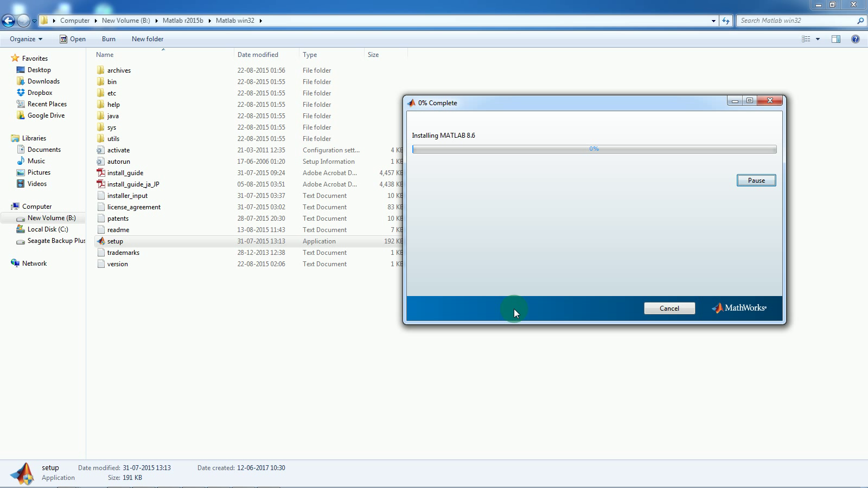
Task: Sort by Date modified column header
Action: point(266,55)
